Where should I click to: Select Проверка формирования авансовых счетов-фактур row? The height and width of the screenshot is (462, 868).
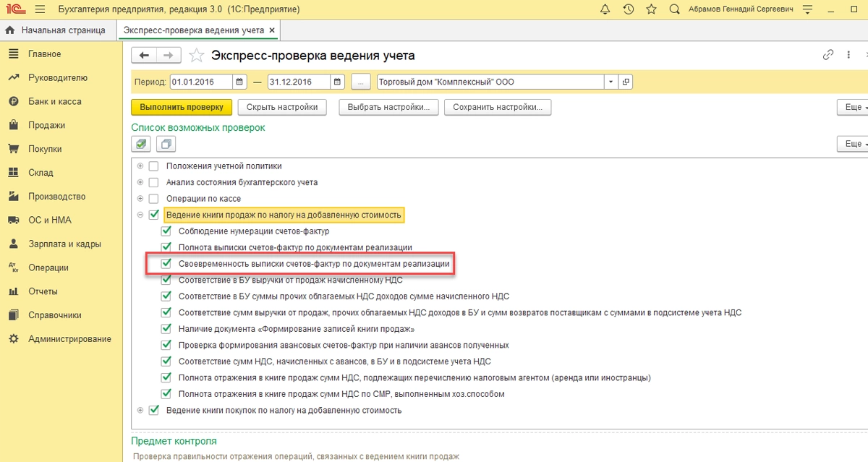click(344, 346)
